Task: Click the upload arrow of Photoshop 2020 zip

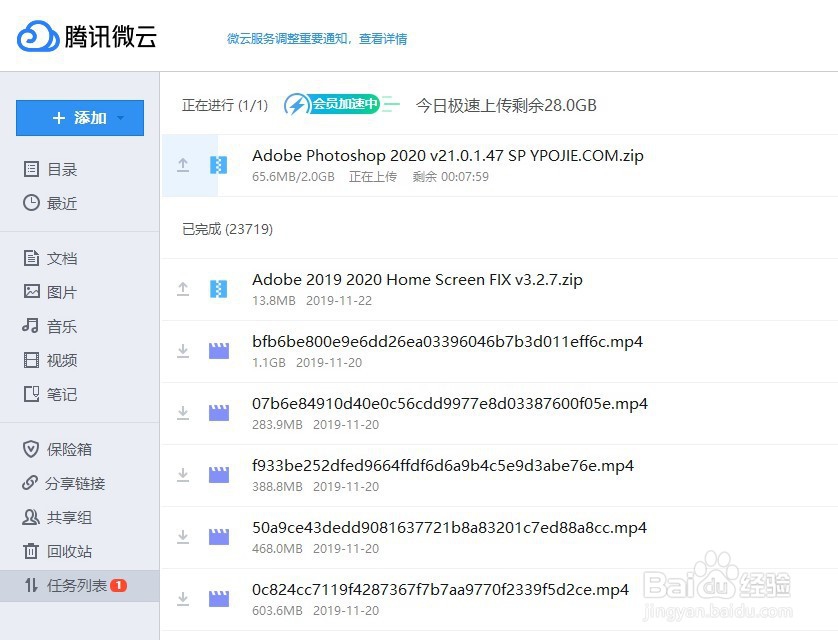Action: [x=183, y=165]
